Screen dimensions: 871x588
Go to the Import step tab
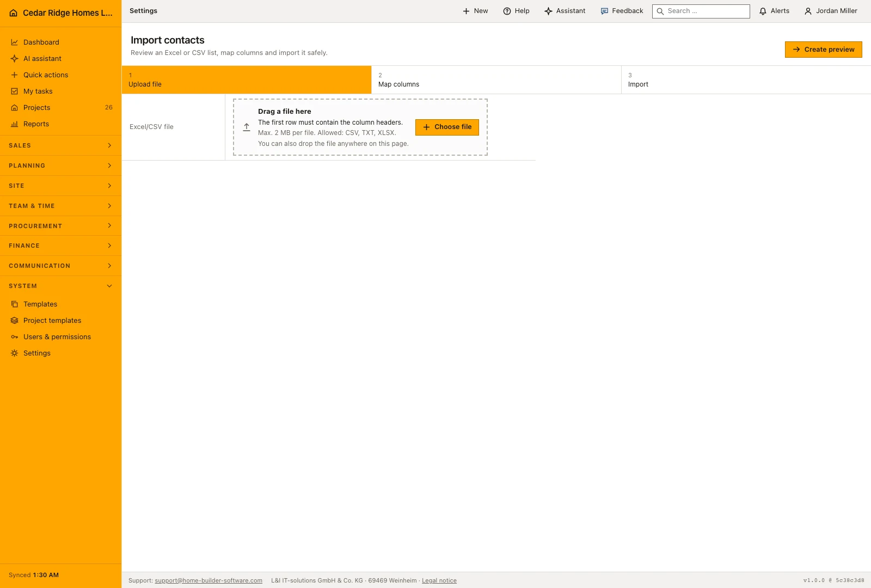click(x=746, y=80)
